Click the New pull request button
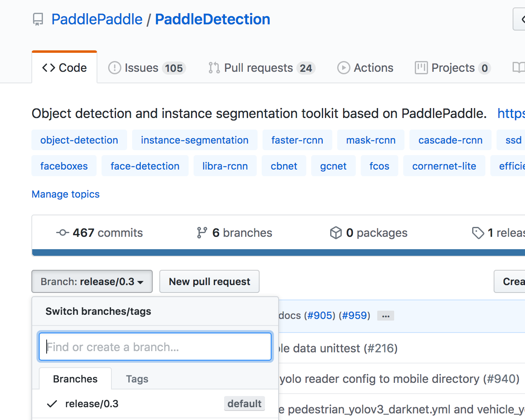 coord(209,281)
